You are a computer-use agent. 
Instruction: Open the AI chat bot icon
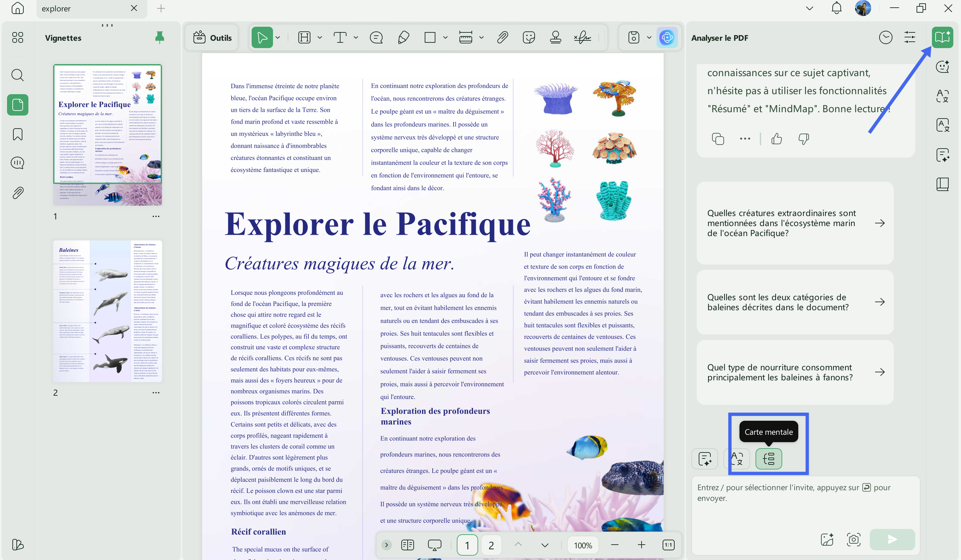point(942,66)
